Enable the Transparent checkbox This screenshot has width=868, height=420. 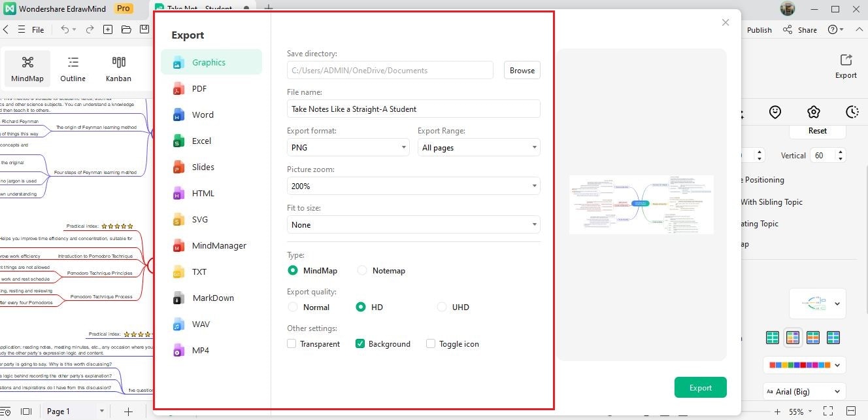coord(292,343)
